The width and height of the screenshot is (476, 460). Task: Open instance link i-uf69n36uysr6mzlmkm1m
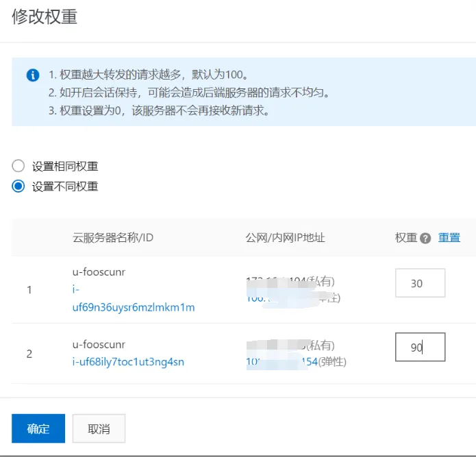point(134,298)
